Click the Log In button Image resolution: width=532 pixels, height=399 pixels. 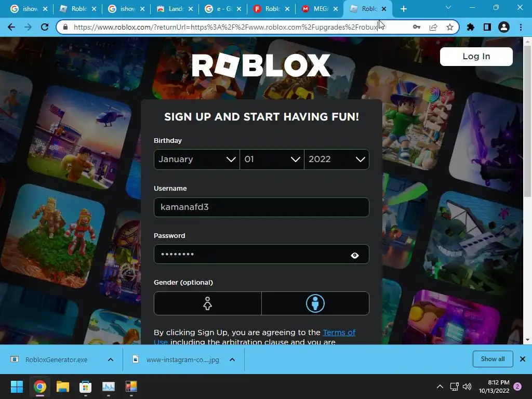pos(476,56)
